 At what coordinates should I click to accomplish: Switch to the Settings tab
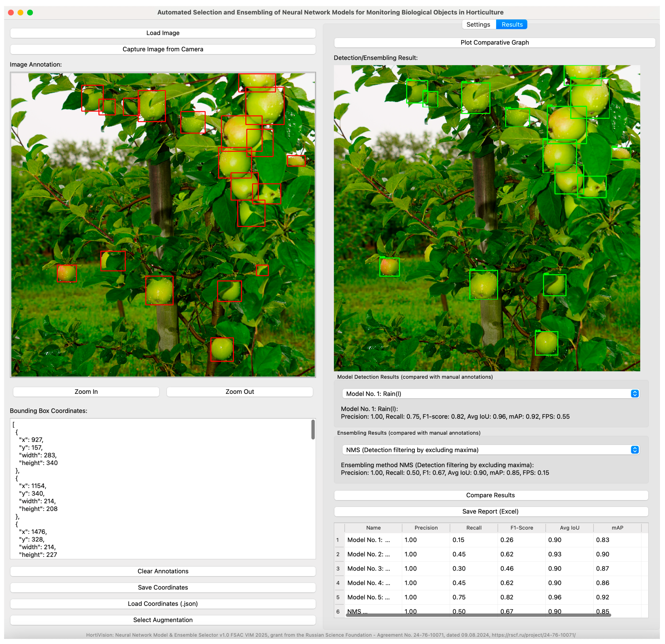pyautogui.click(x=478, y=24)
